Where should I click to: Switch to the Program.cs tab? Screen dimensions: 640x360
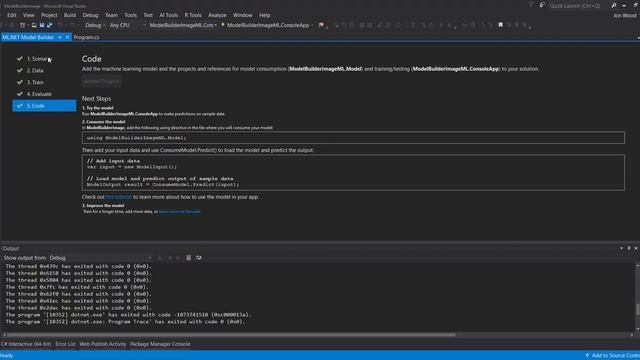(86, 37)
